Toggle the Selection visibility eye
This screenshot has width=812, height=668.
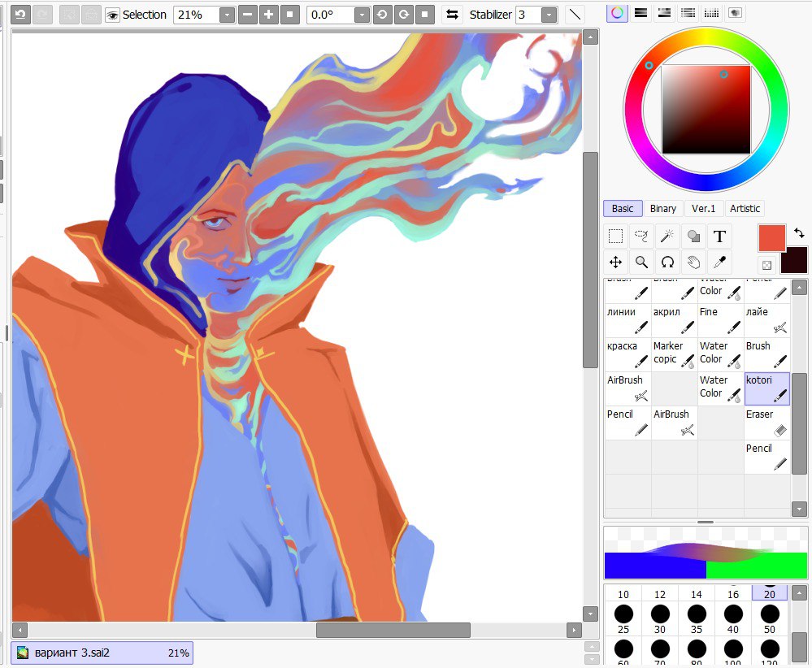pyautogui.click(x=112, y=15)
